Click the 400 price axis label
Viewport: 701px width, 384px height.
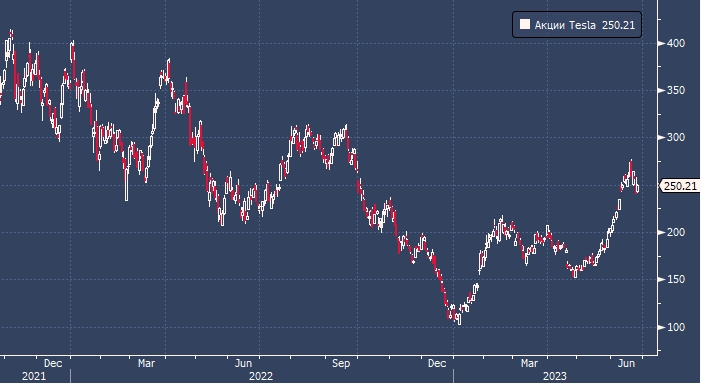point(676,43)
